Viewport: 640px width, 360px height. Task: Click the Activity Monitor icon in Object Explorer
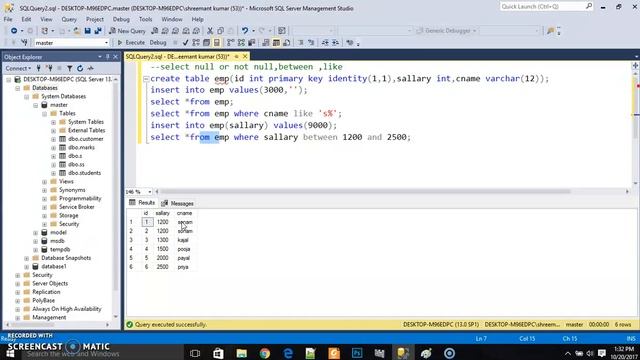(91, 68)
